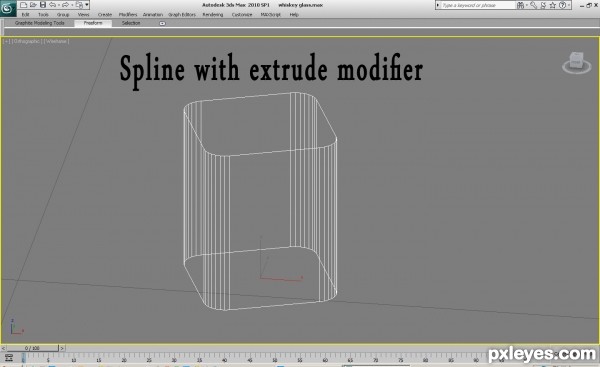This screenshot has width=600, height=367.
Task: Expand the Help question mark dropdown
Action: click(562, 5)
